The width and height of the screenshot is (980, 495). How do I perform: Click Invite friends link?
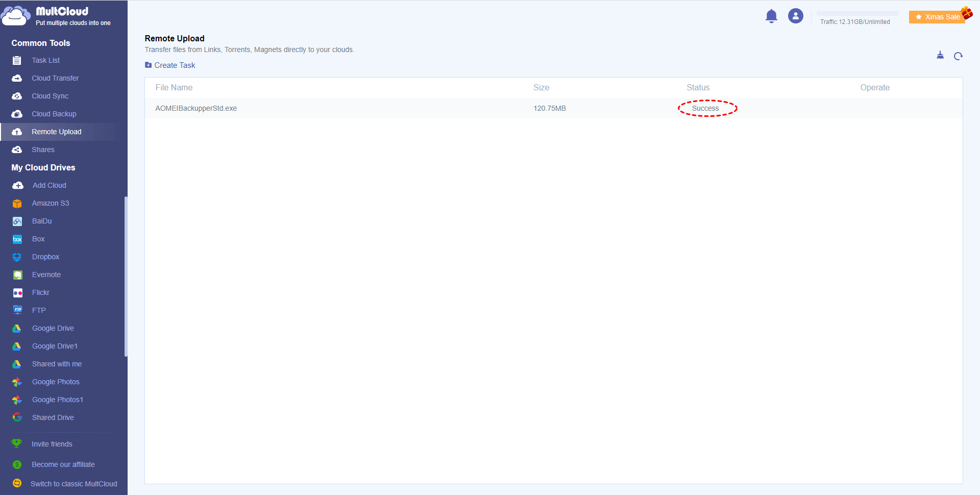[52, 444]
